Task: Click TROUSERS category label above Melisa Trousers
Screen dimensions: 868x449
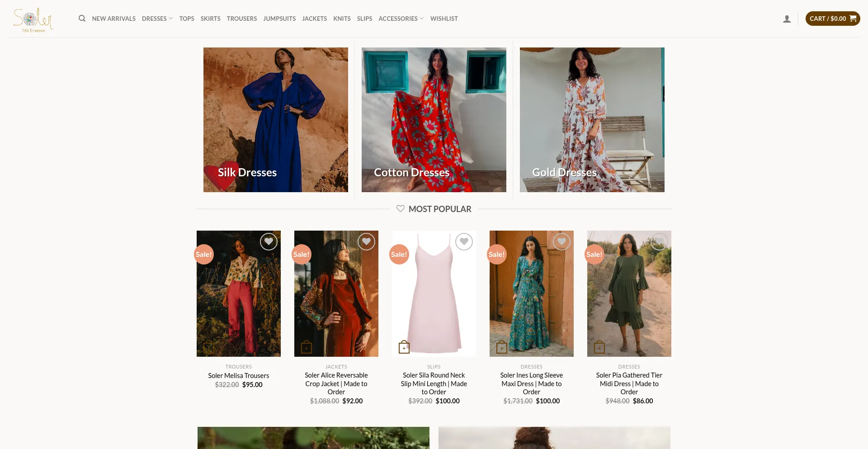Action: [239, 367]
